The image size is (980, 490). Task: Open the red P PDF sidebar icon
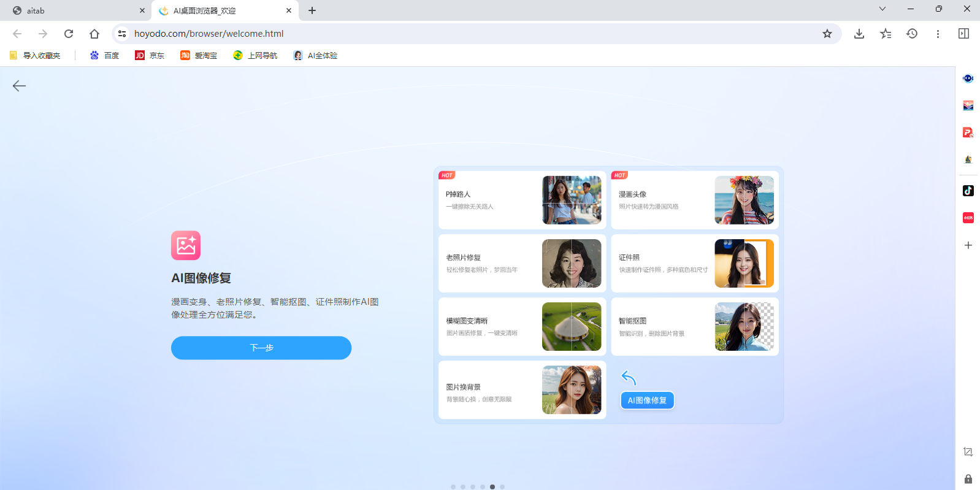click(x=968, y=132)
